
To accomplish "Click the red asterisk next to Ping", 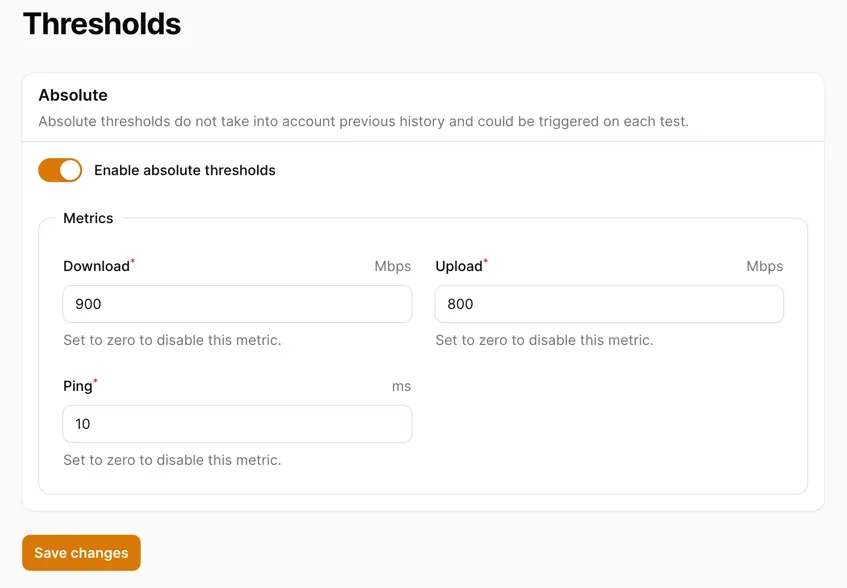I will click(96, 381).
